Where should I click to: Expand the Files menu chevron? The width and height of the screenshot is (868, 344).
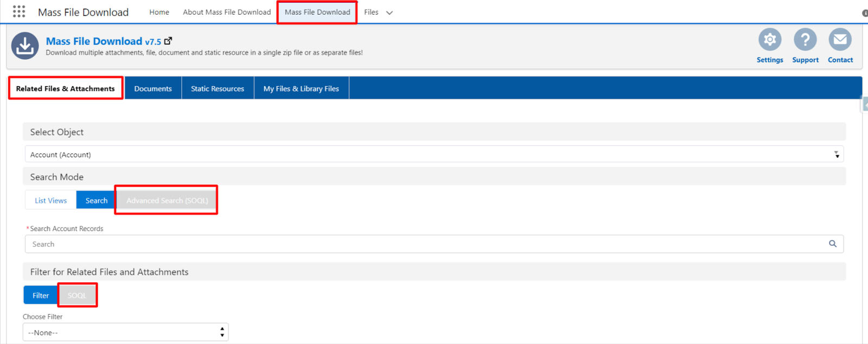click(x=390, y=12)
